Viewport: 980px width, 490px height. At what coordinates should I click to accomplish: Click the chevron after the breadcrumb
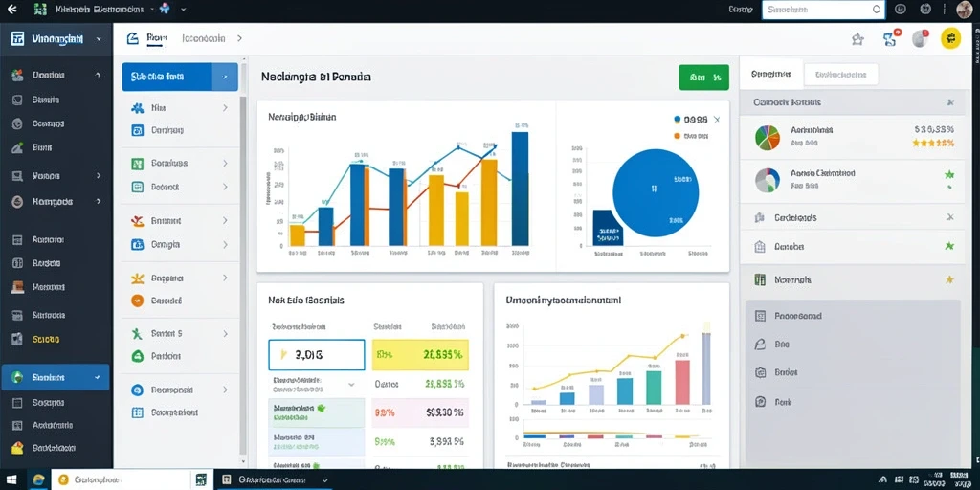pyautogui.click(x=238, y=38)
